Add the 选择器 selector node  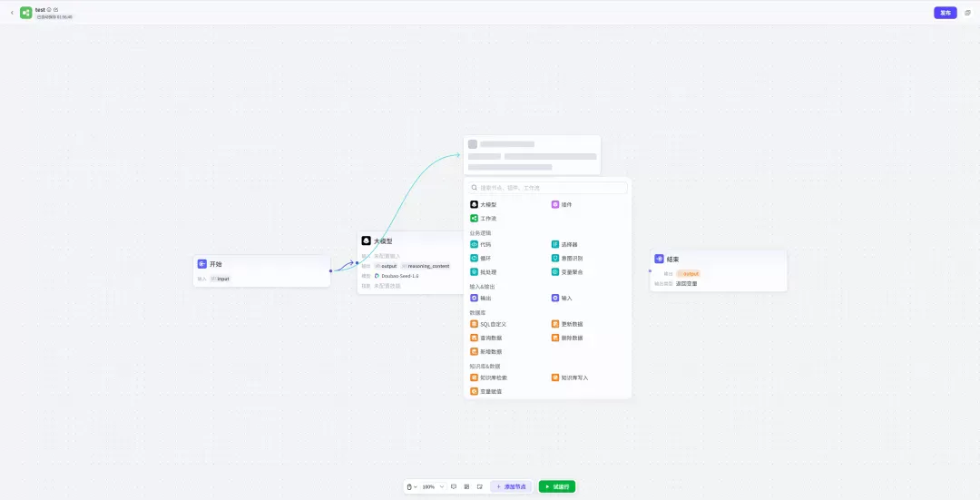click(x=564, y=244)
